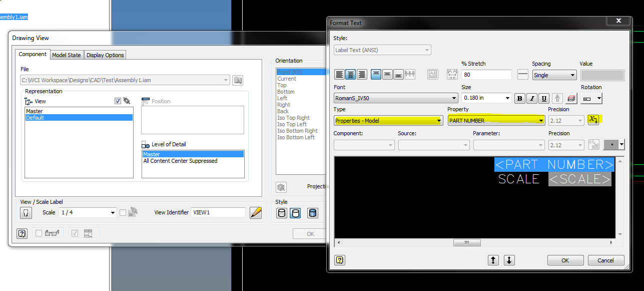Toggle scale from base checkbox
Image resolution: width=644 pixels, height=291 pixels.
coord(123,212)
